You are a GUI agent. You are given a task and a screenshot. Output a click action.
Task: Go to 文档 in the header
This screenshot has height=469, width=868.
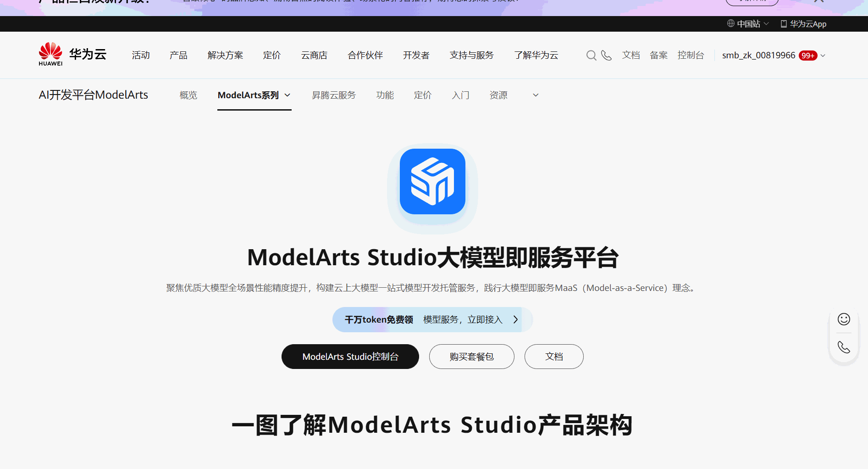tap(631, 55)
